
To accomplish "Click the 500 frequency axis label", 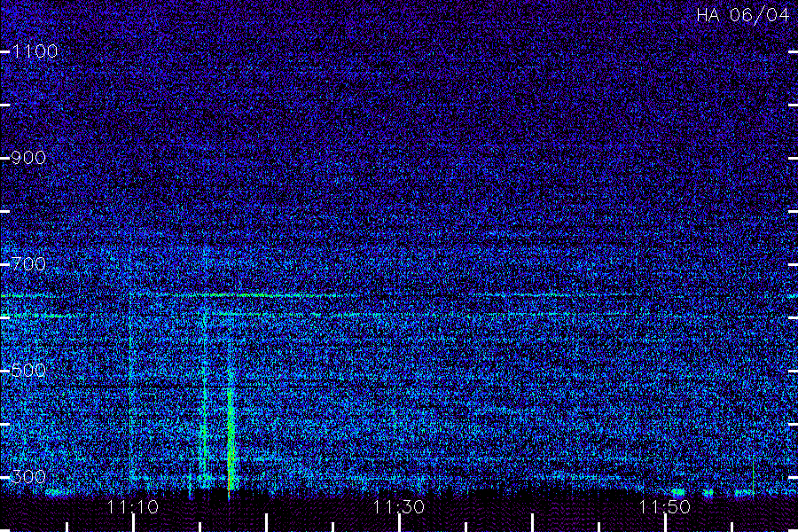I will coord(28,370).
